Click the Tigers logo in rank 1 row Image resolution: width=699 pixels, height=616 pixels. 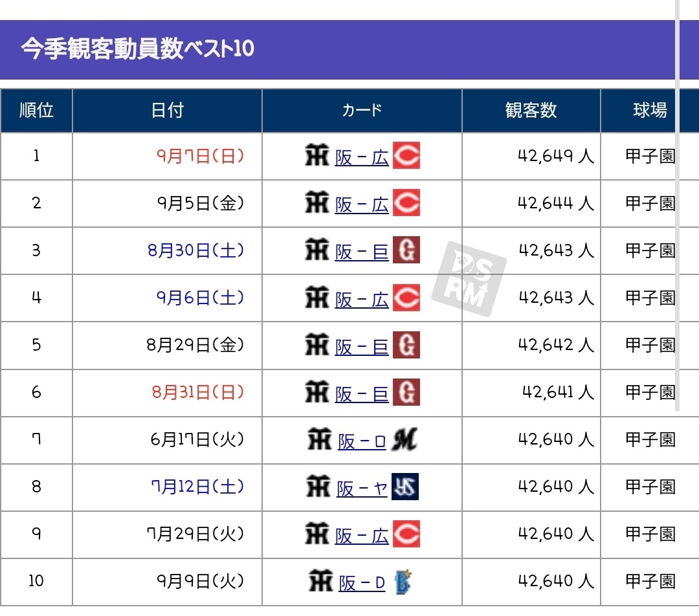click(317, 156)
